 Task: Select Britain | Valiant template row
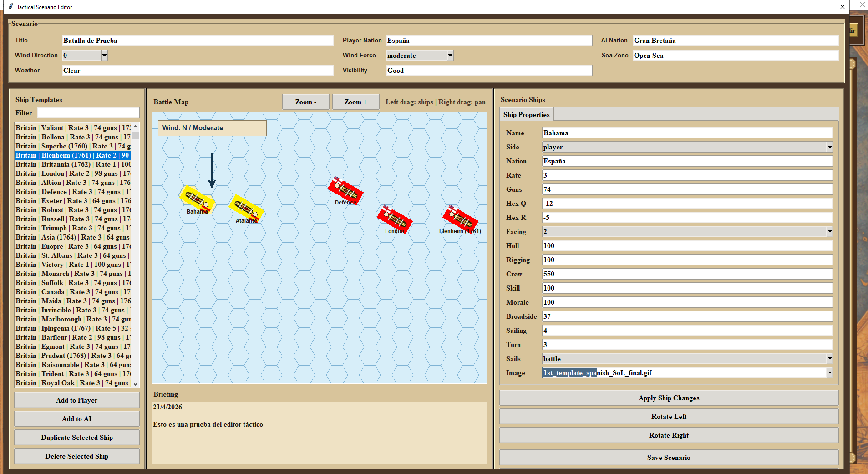[73, 128]
